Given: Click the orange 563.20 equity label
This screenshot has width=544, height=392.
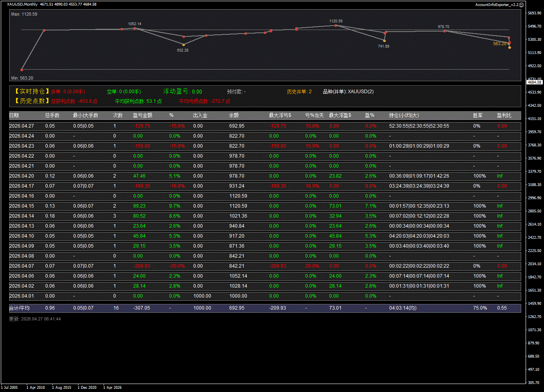Looking at the screenshot, I should [500, 44].
